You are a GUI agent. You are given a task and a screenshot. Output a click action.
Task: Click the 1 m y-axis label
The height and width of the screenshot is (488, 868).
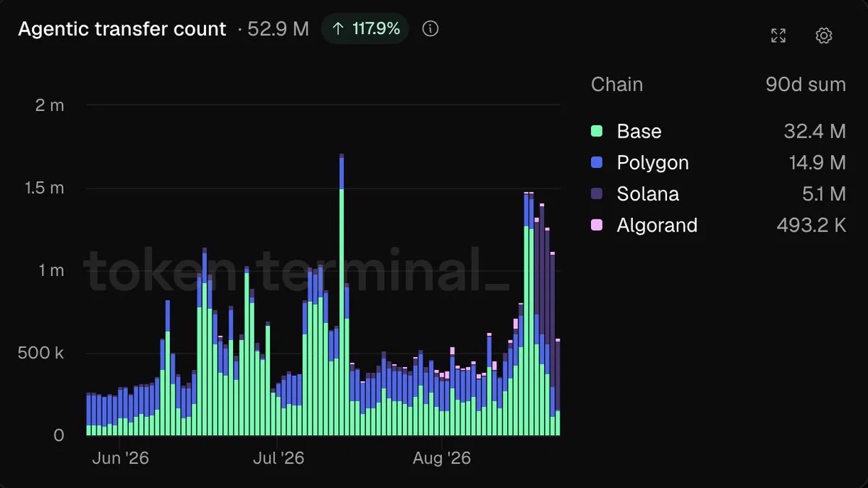tap(50, 270)
